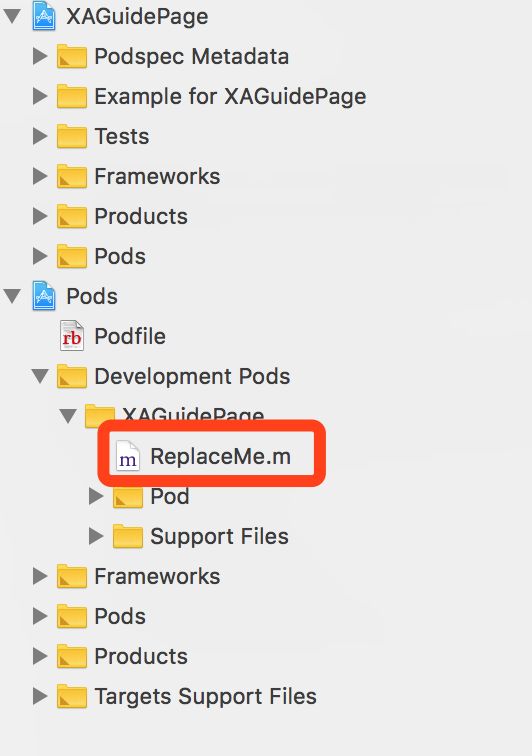The height and width of the screenshot is (756, 532).
Task: Collapse the Development Pods group
Action: 40,376
